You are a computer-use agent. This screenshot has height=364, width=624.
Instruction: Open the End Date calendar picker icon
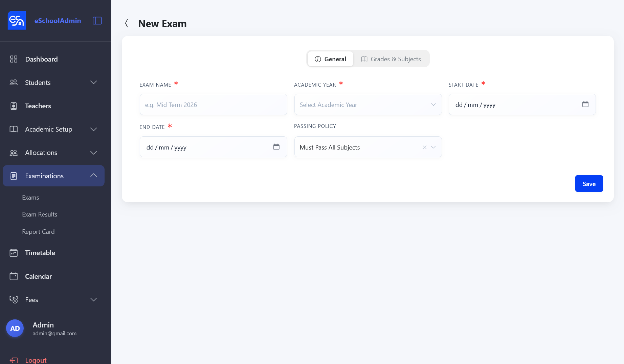(x=276, y=147)
